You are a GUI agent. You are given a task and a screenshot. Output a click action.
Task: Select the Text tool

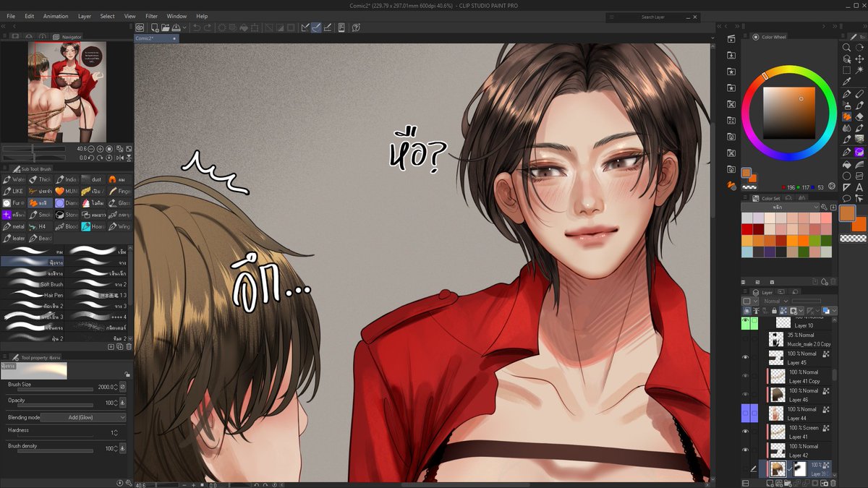[x=859, y=188]
